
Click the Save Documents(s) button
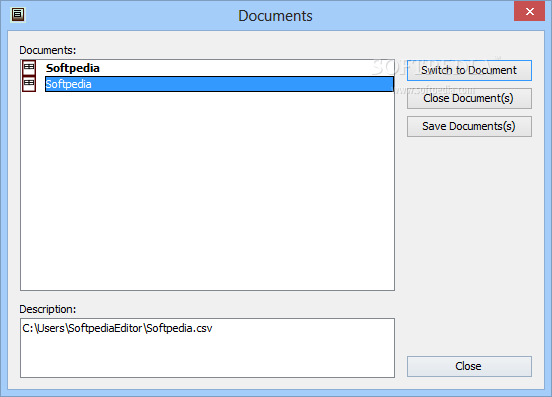click(469, 126)
